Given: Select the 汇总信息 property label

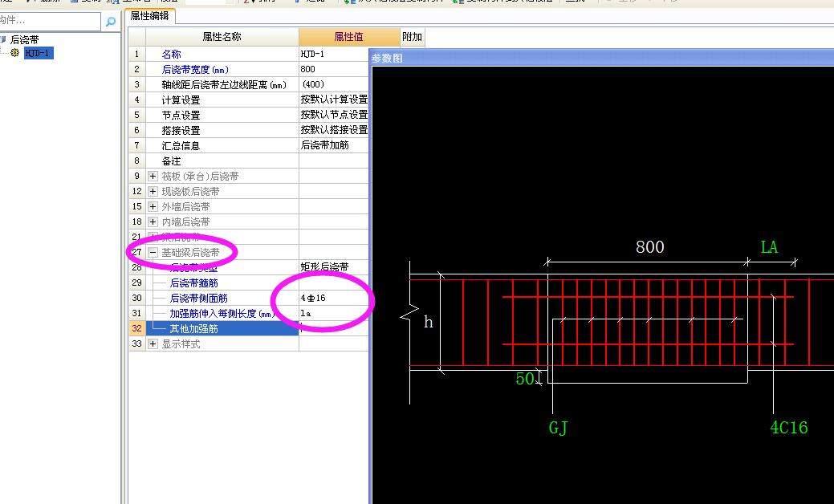Looking at the screenshot, I should point(181,146).
